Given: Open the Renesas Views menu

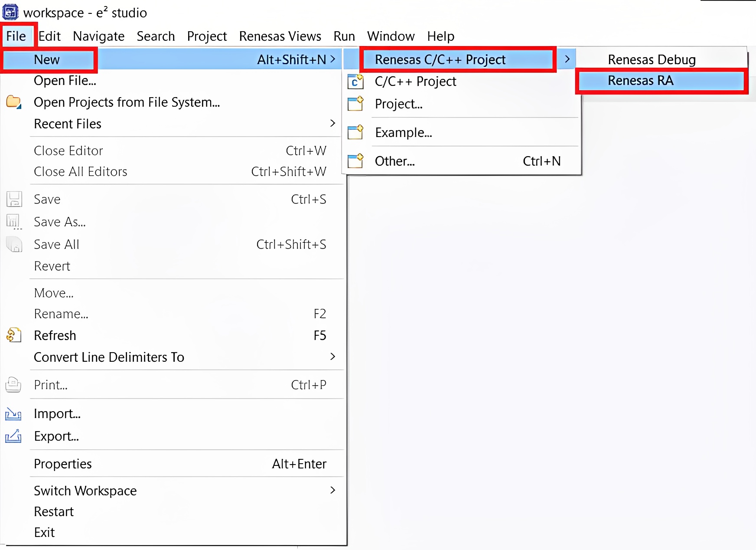Looking at the screenshot, I should pos(280,36).
